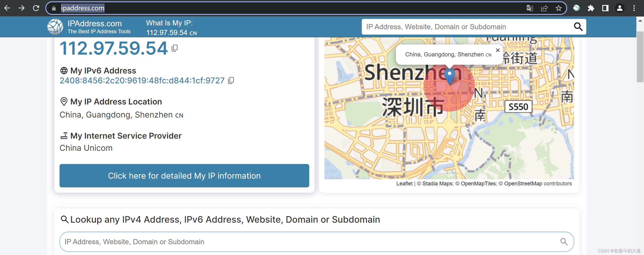Copy the IPv4 address 112.97.59.54

click(x=174, y=48)
